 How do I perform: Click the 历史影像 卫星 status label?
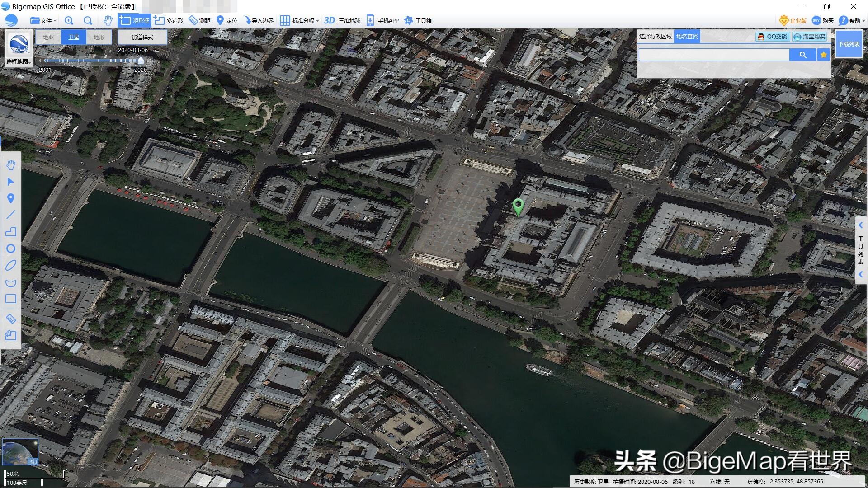pos(591,482)
